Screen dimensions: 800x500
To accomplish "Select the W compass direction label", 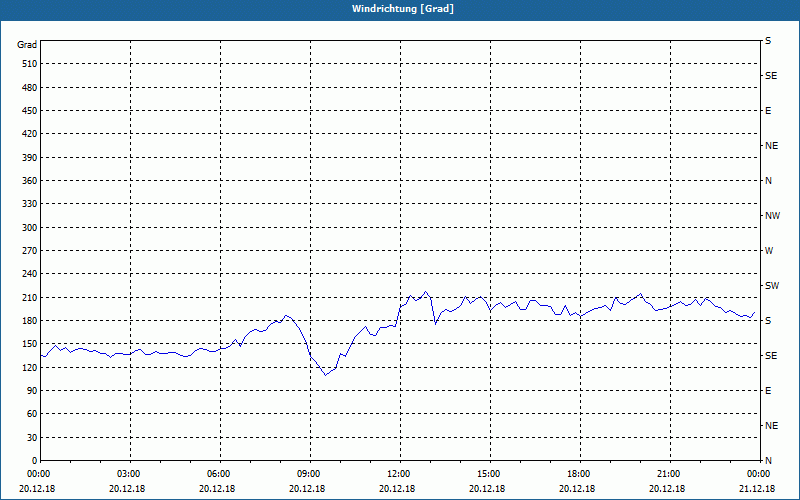I will pyautogui.click(x=769, y=251).
